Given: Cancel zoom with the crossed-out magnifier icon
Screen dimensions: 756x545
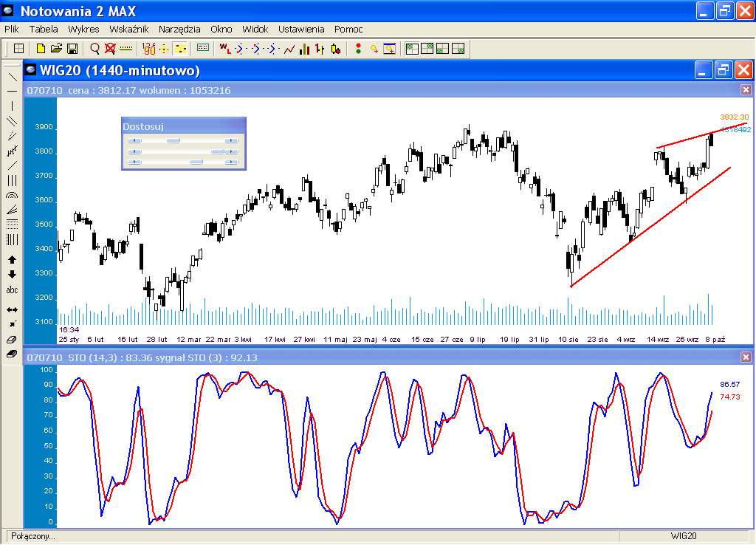Looking at the screenshot, I should coord(111,49).
